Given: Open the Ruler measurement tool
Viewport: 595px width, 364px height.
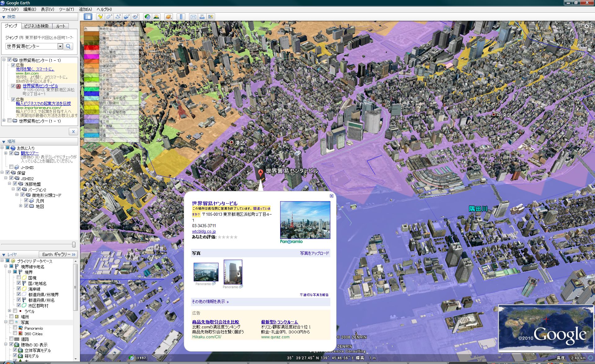Looking at the screenshot, I should point(181,16).
